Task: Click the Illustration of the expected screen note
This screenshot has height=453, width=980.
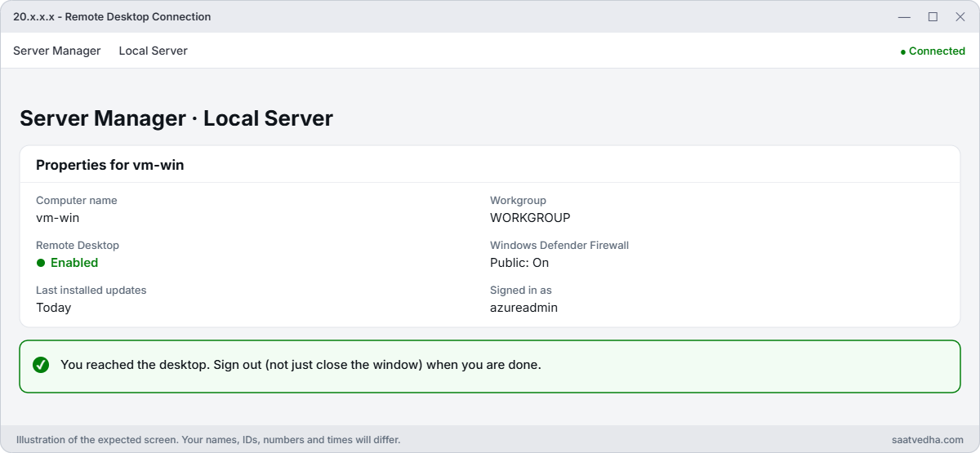Action: click(x=208, y=440)
